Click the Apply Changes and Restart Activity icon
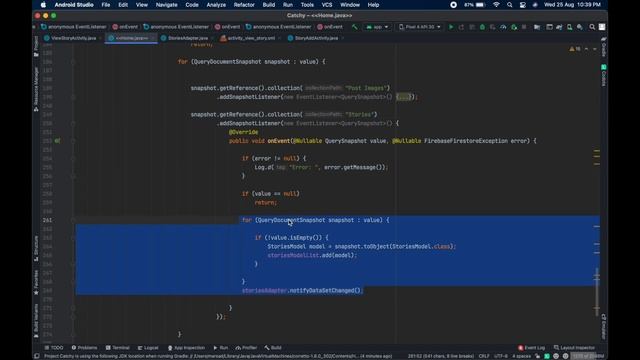Image resolution: width=640 pixels, height=360 pixels. point(461,27)
